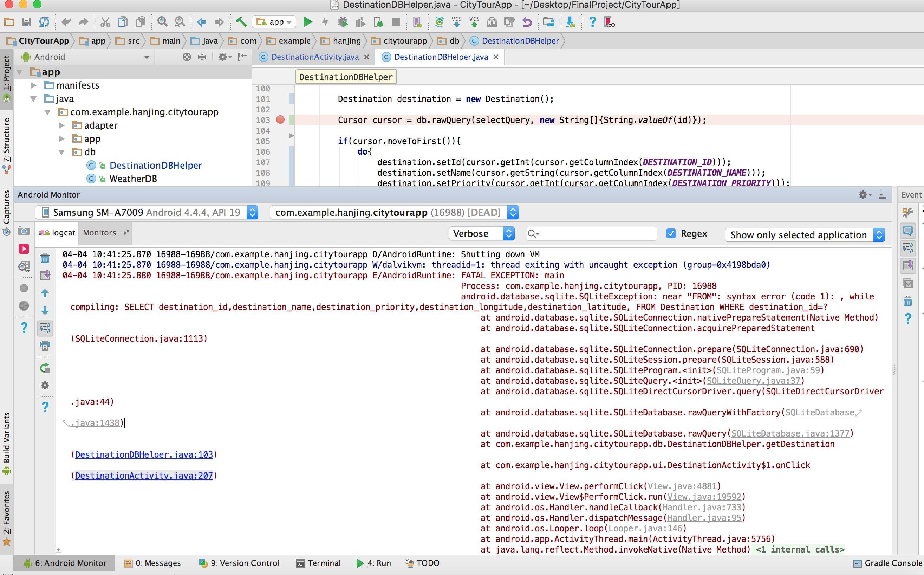
Task: Run the app with the green play button
Action: click(308, 22)
